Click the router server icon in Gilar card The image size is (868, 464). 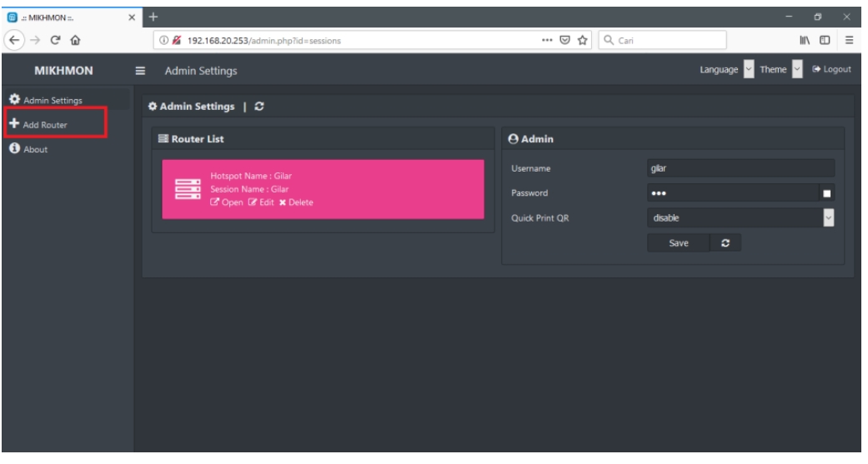pyautogui.click(x=188, y=189)
